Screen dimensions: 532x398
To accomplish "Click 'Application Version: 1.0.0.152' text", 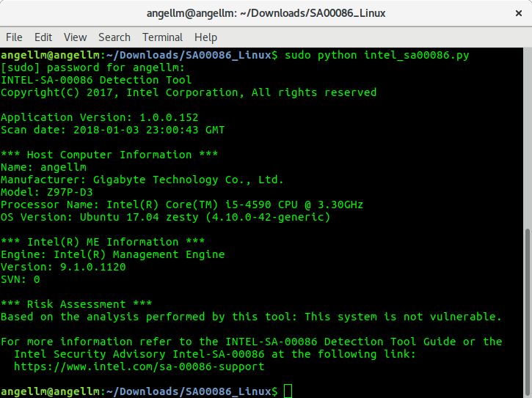I will pos(99,117).
